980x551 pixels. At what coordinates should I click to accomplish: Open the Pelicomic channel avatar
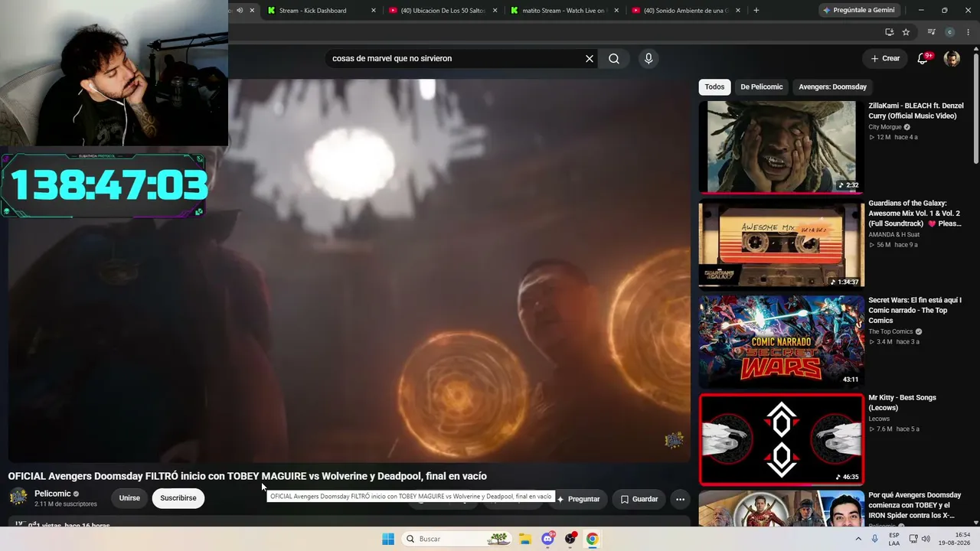pyautogui.click(x=18, y=497)
